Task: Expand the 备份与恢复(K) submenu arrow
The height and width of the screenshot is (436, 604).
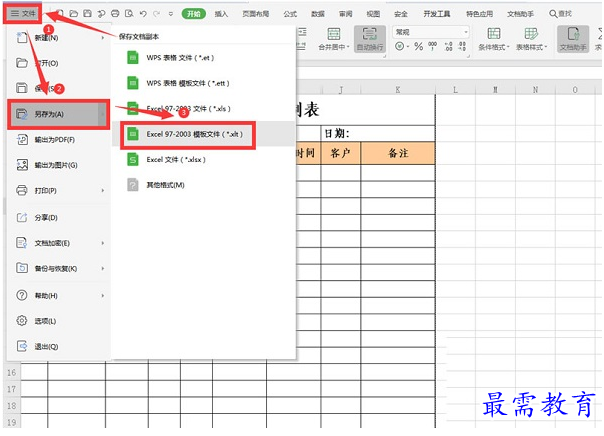Action: click(x=103, y=268)
